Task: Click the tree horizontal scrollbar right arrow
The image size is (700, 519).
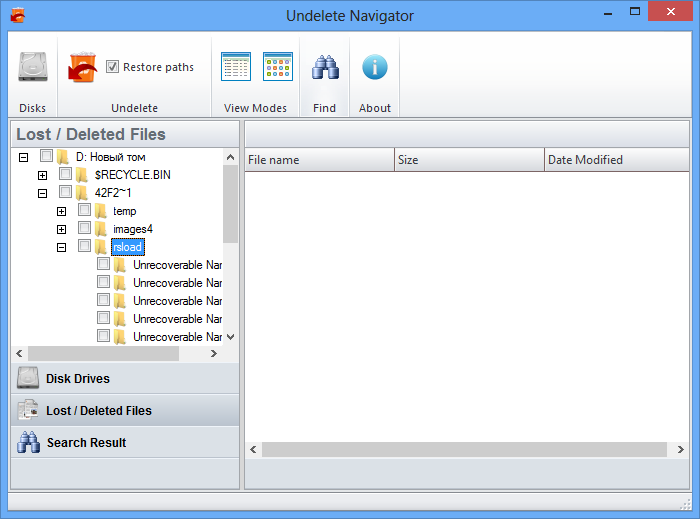Action: pos(214,353)
